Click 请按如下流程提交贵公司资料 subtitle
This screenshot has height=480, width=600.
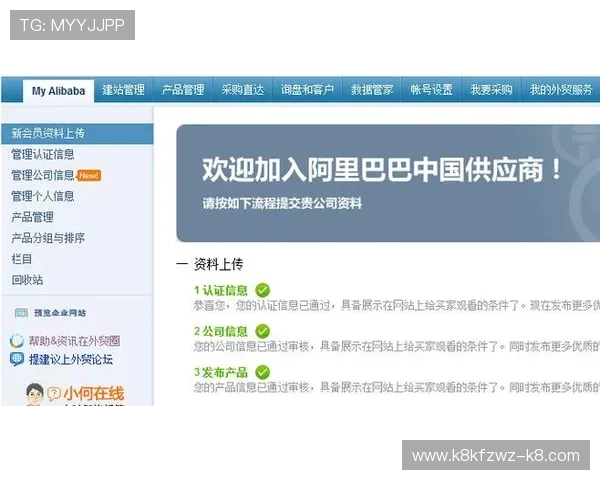pos(282,203)
